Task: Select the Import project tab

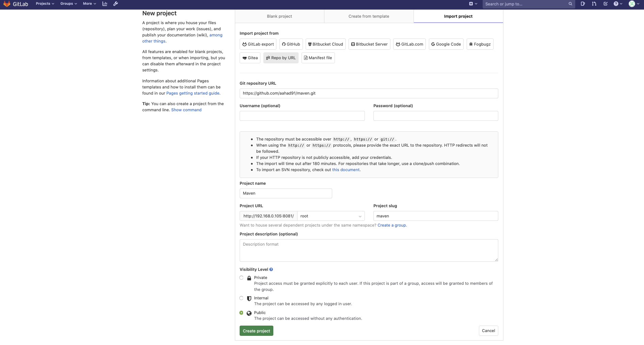Action: pos(458,16)
